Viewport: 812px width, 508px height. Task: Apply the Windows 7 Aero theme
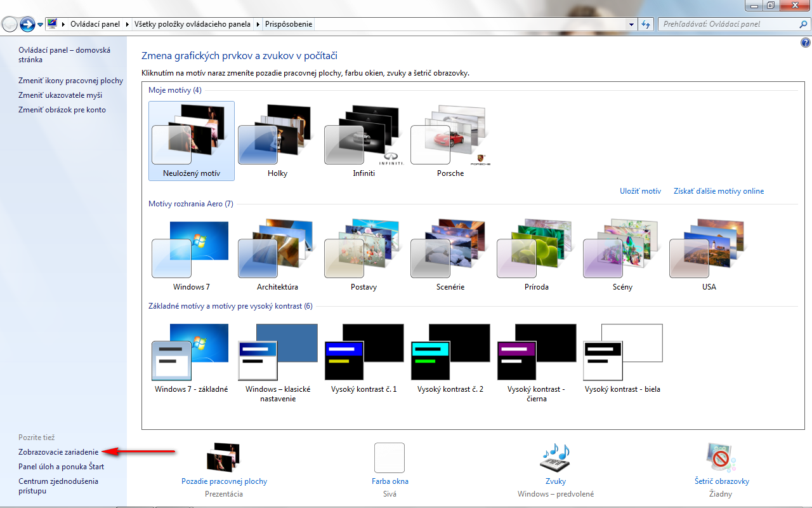(191, 251)
